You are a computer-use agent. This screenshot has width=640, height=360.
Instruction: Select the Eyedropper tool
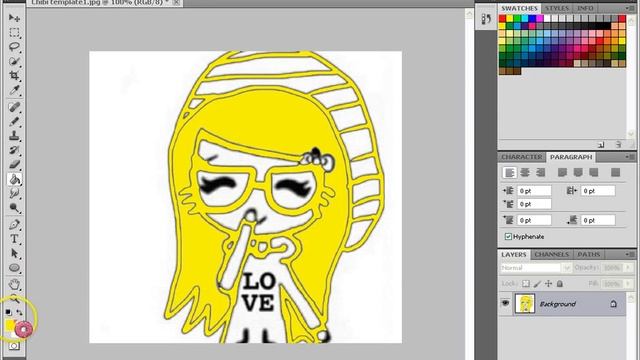(x=14, y=90)
